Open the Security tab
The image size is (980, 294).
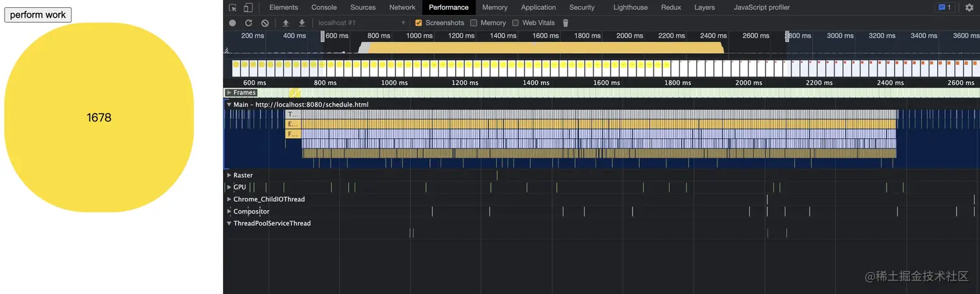(x=582, y=8)
